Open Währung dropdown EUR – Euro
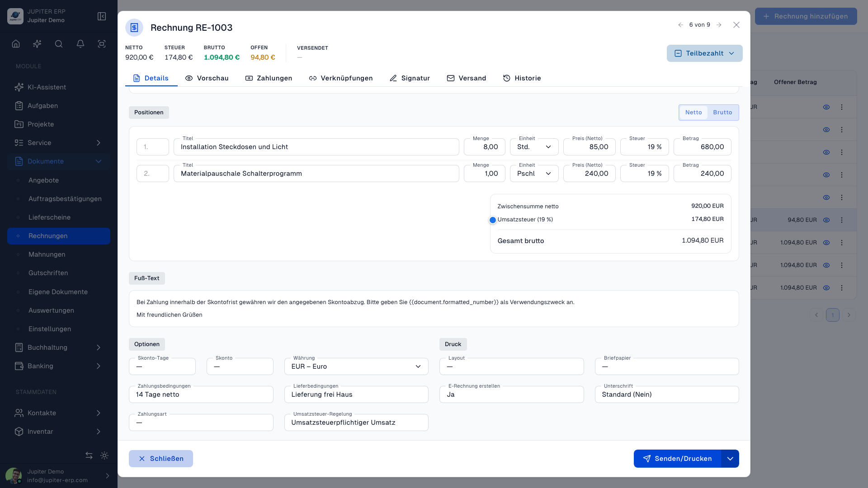 click(356, 366)
